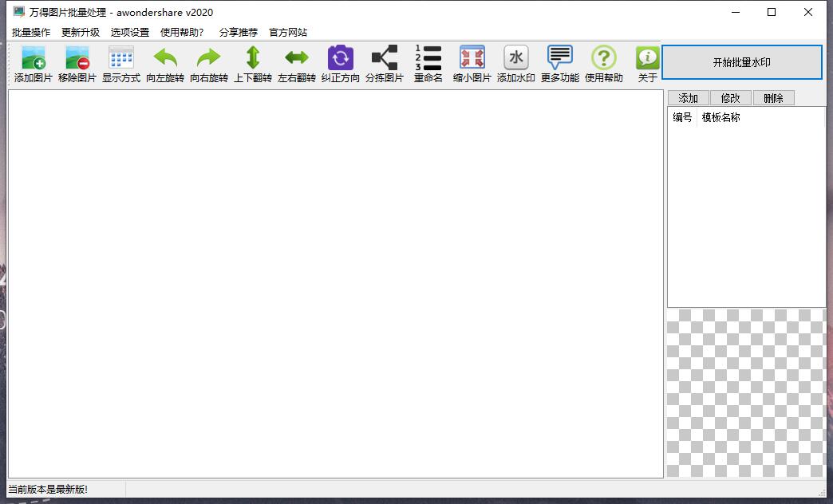Click the 模板名称 column header

[720, 117]
